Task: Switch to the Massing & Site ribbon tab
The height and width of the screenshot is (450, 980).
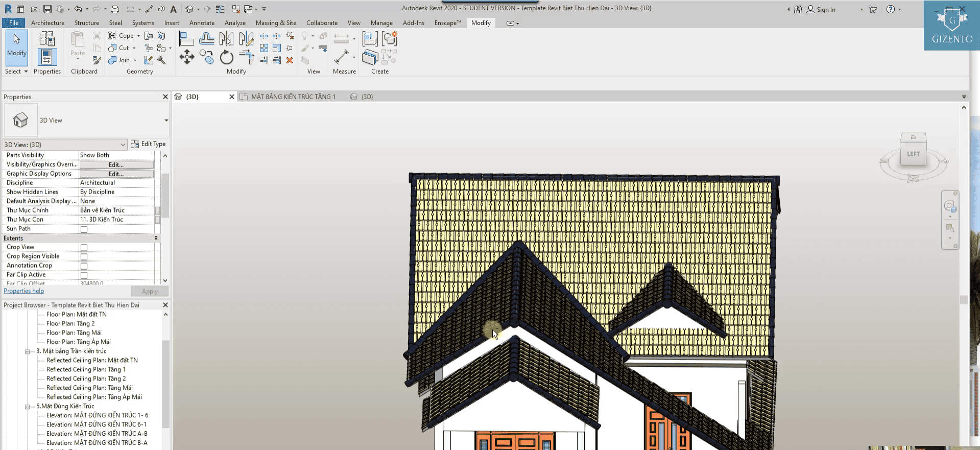Action: [276, 23]
